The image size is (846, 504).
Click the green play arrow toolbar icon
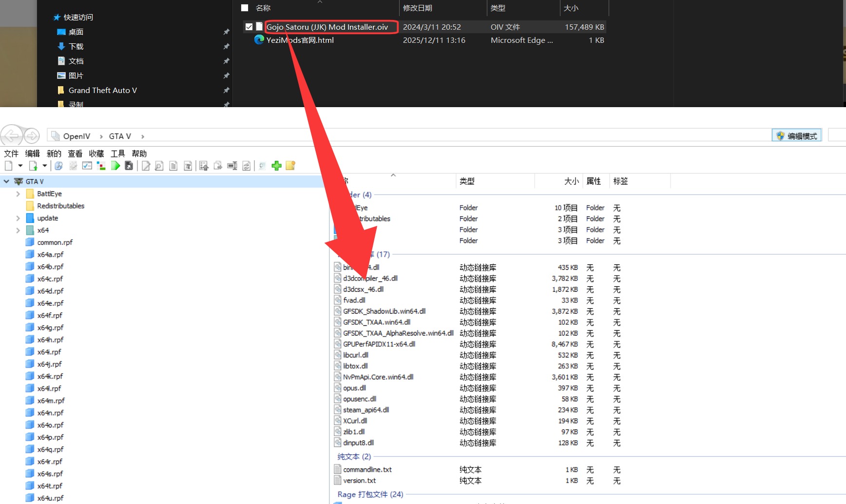click(x=115, y=166)
